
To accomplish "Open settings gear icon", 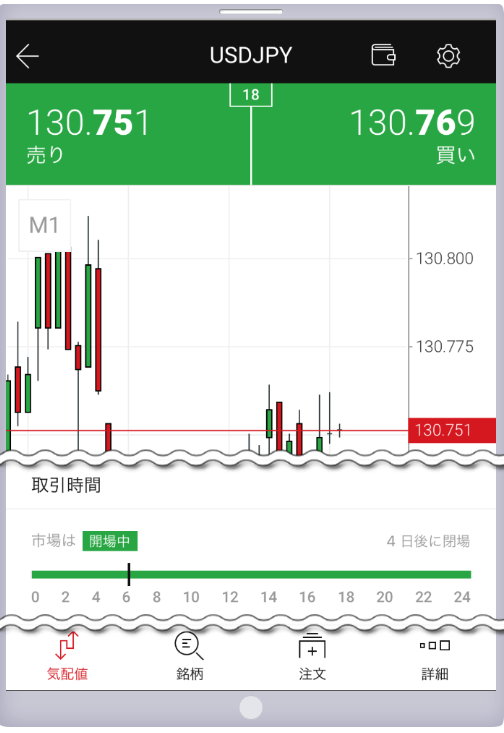I will coord(448,56).
